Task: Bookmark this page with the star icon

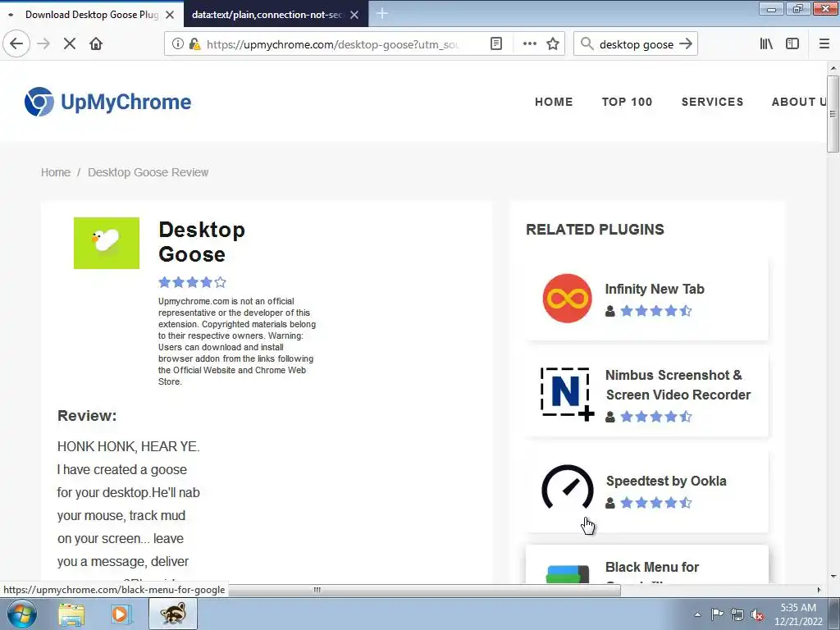Action: [553, 44]
